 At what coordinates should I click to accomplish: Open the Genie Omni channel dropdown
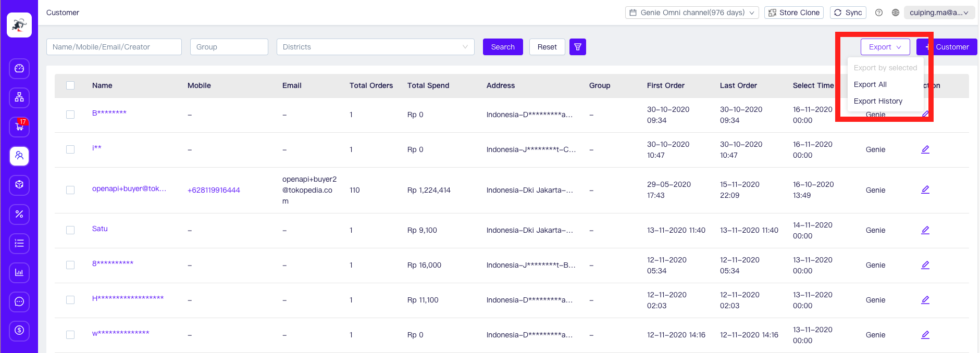692,12
